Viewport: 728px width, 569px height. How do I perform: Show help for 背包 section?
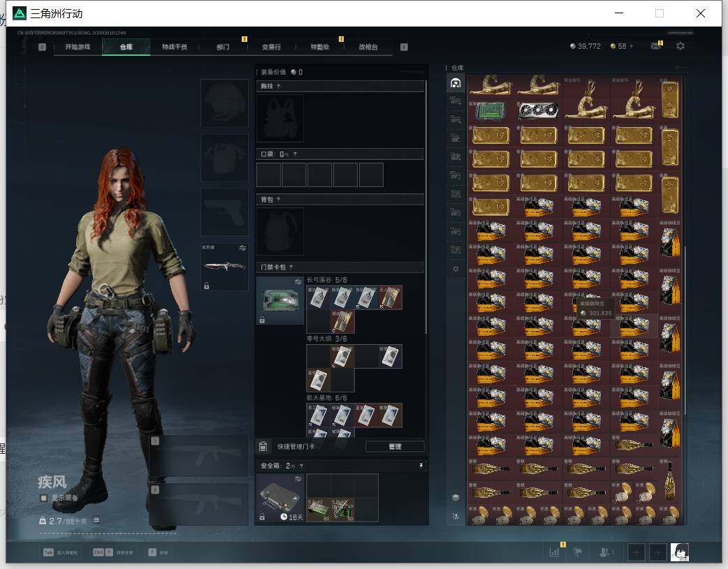(278, 199)
